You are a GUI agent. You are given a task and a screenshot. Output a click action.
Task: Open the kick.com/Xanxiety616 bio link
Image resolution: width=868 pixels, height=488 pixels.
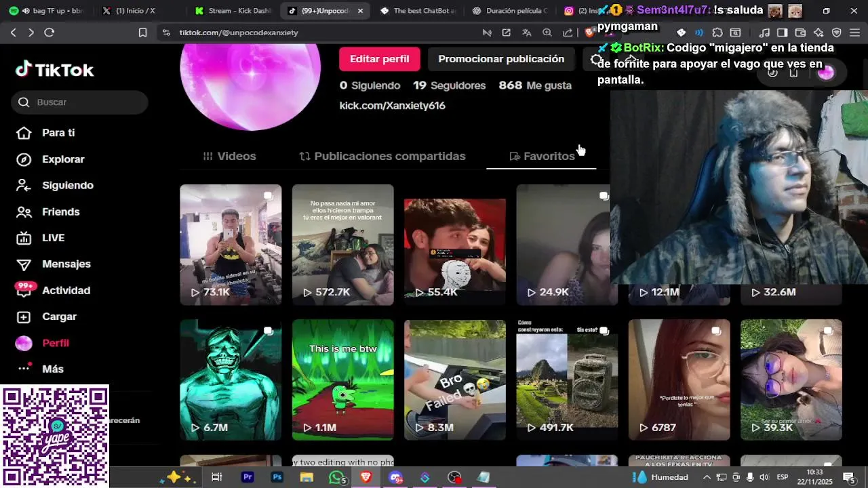click(x=392, y=106)
